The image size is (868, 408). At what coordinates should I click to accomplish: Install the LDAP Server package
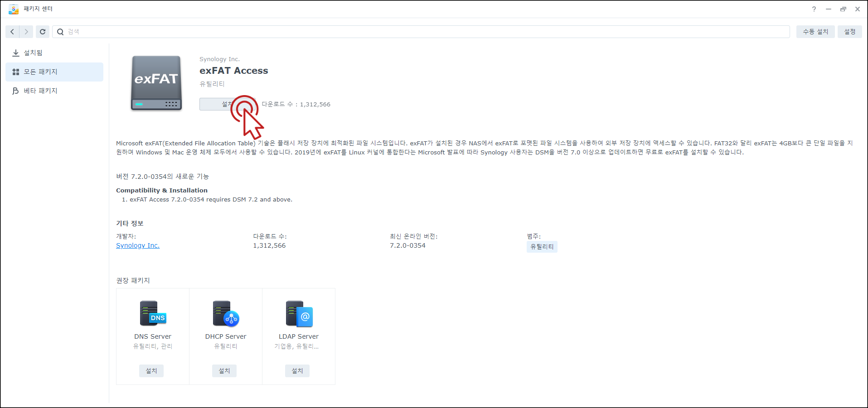point(297,371)
